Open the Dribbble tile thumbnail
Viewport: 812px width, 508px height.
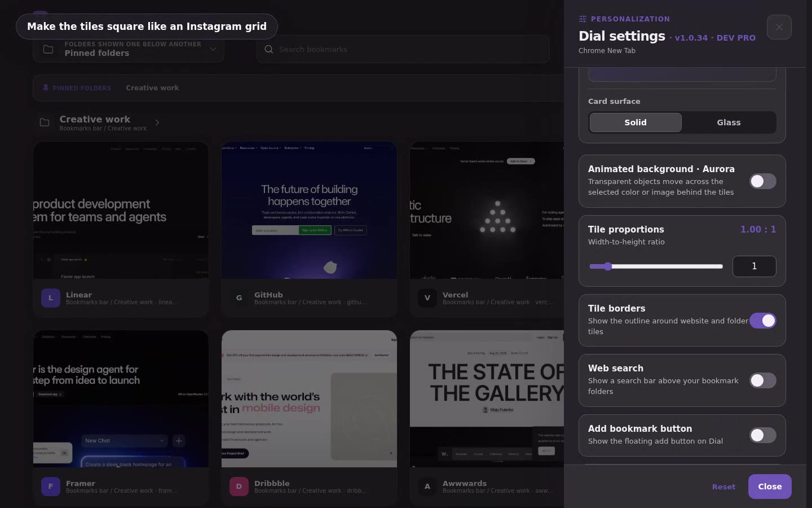[x=309, y=398]
